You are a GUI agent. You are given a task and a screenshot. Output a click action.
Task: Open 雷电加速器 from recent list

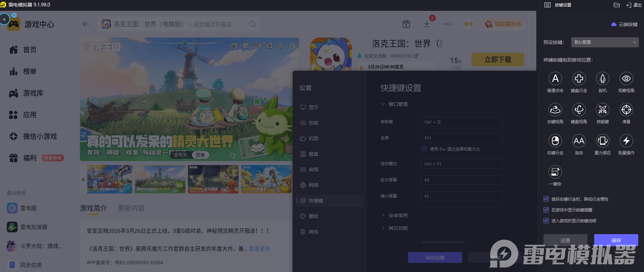click(x=27, y=227)
